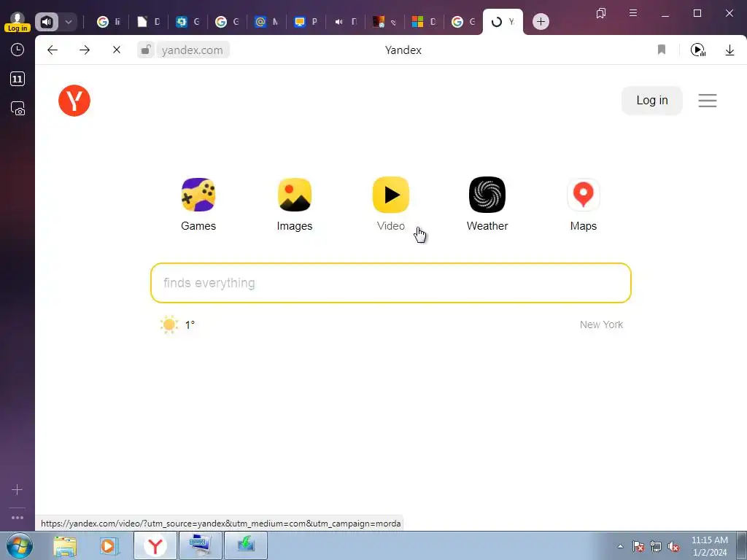Click the Log in button on page
The image size is (747, 560).
pyautogui.click(x=651, y=101)
